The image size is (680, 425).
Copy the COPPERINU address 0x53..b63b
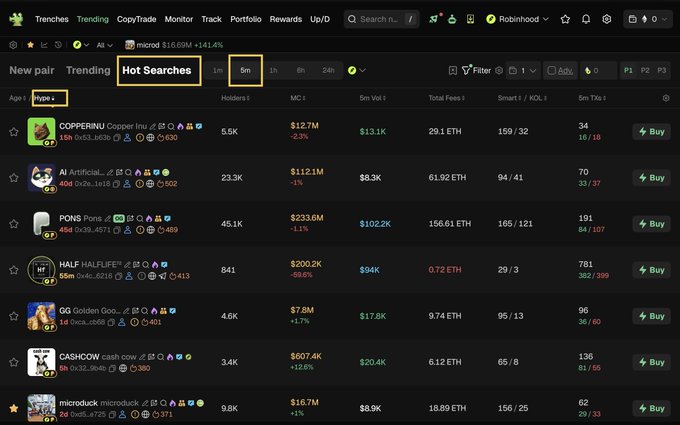tap(116, 137)
